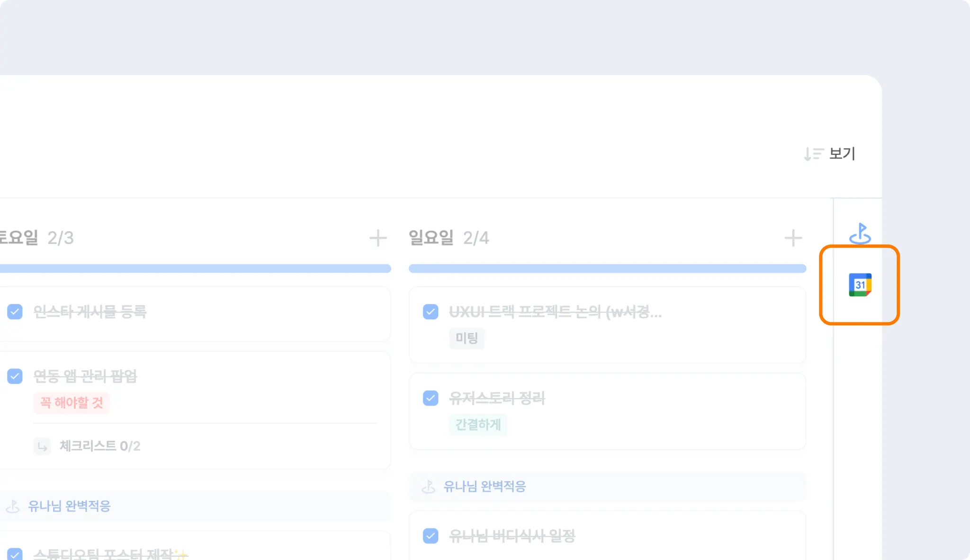Image resolution: width=970 pixels, height=560 pixels.
Task: Select the 토요일 2/3 day header
Action: (x=37, y=238)
